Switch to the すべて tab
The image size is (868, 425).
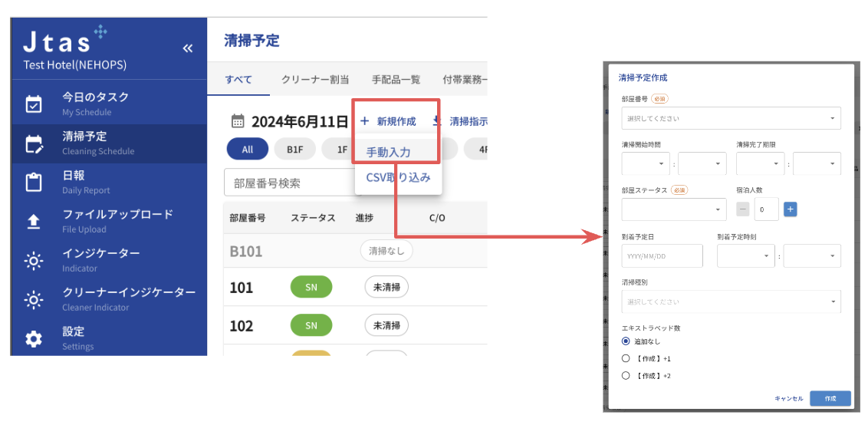[238, 79]
